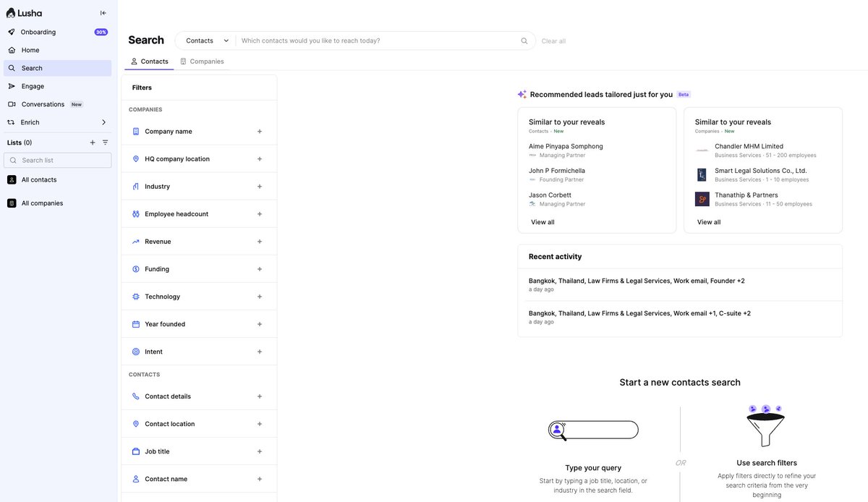Click the Contact details phone icon

136,396
